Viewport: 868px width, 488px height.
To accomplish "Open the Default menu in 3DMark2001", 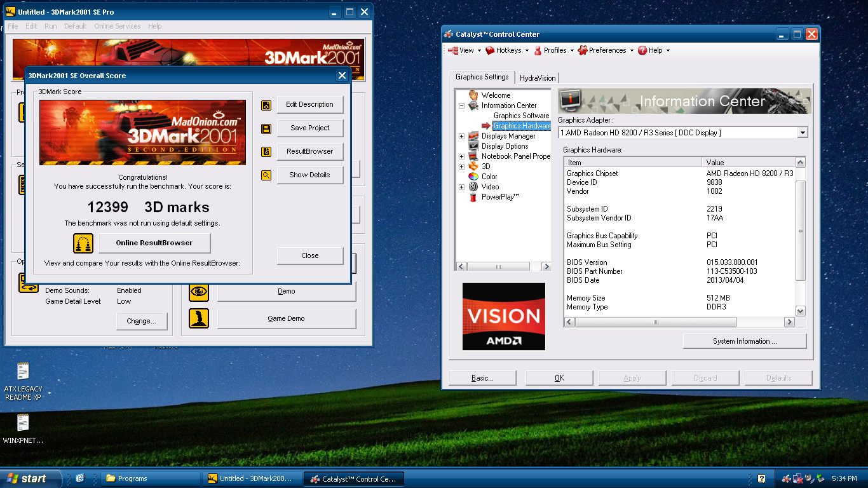I will point(75,26).
